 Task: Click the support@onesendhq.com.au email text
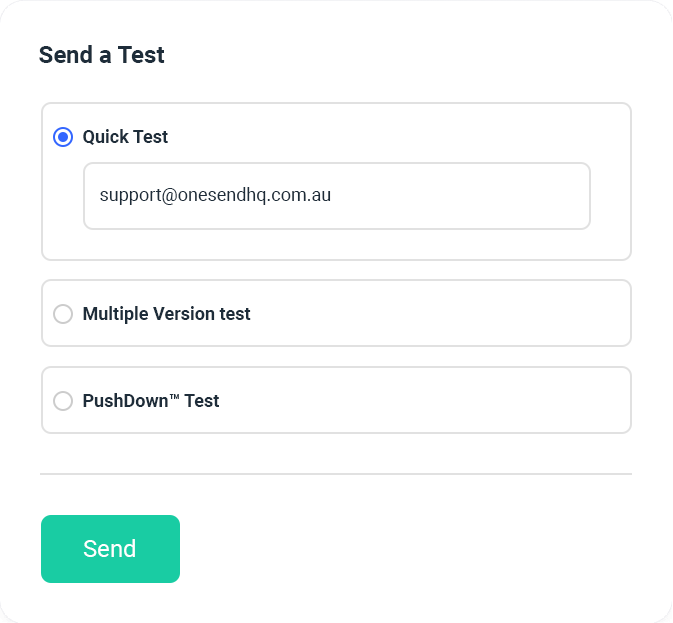215,196
